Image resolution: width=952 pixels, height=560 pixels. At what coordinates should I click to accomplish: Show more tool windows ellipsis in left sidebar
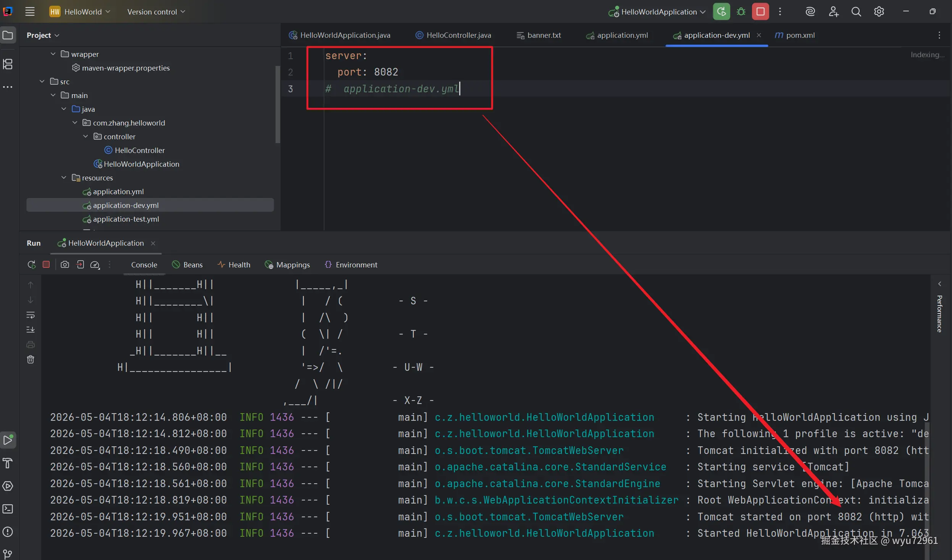coord(8,87)
